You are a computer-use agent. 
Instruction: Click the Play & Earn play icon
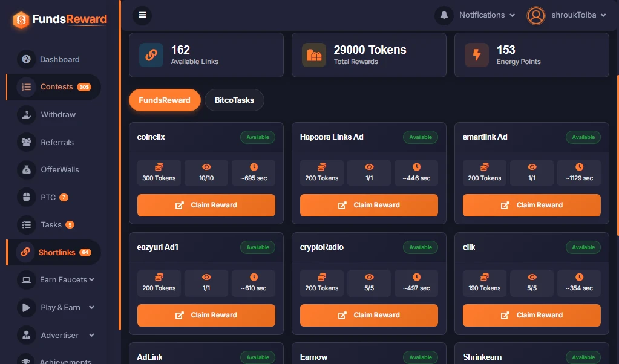tap(27, 308)
